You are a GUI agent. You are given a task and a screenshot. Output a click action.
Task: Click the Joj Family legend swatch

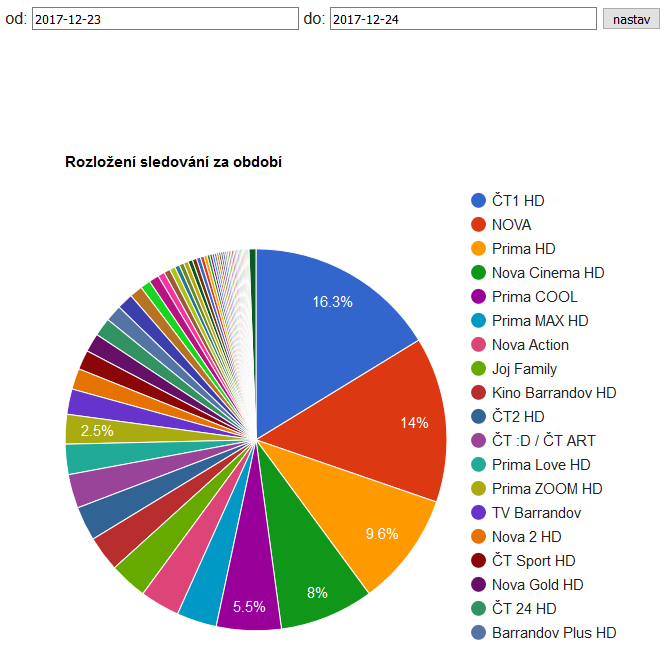pyautogui.click(x=478, y=368)
